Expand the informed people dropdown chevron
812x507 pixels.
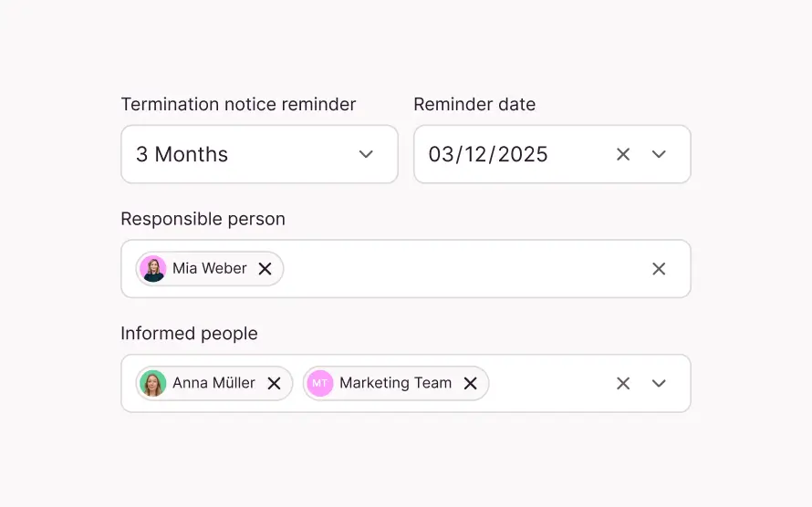tap(659, 384)
